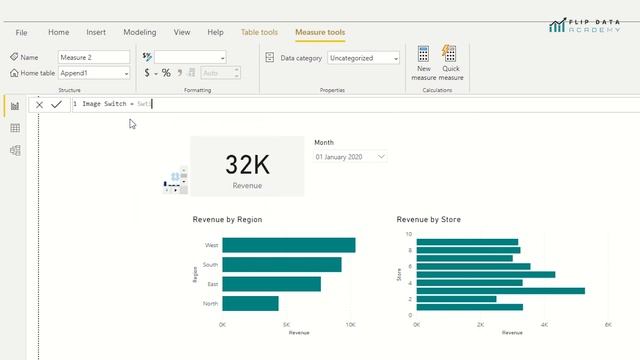Commit the formula with checkmark icon
This screenshot has height=360, width=640.
tap(56, 104)
